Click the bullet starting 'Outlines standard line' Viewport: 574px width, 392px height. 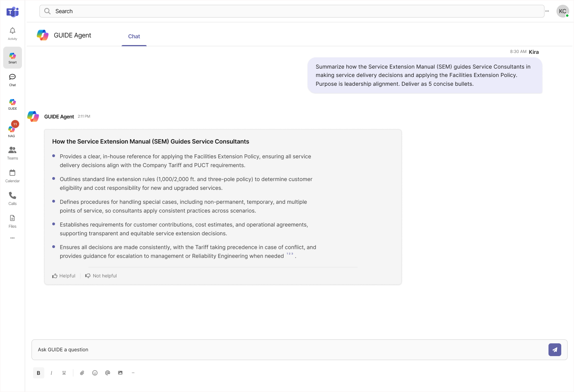(x=186, y=183)
